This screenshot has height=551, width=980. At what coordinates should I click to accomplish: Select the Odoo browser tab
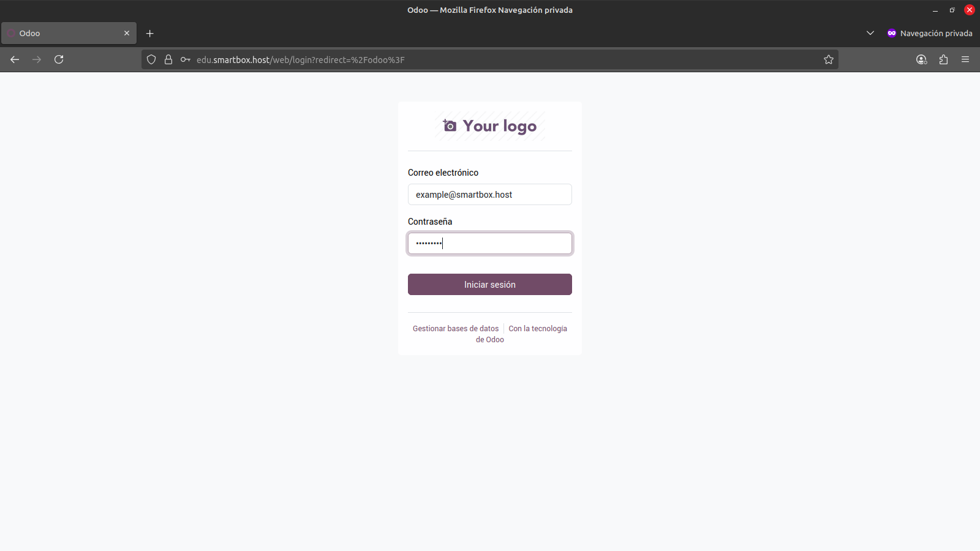click(69, 33)
